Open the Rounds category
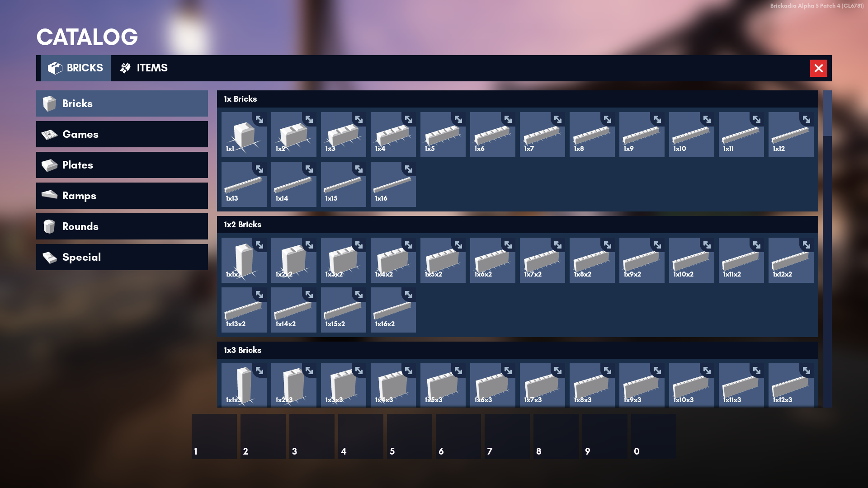This screenshot has width=868, height=488. (122, 226)
